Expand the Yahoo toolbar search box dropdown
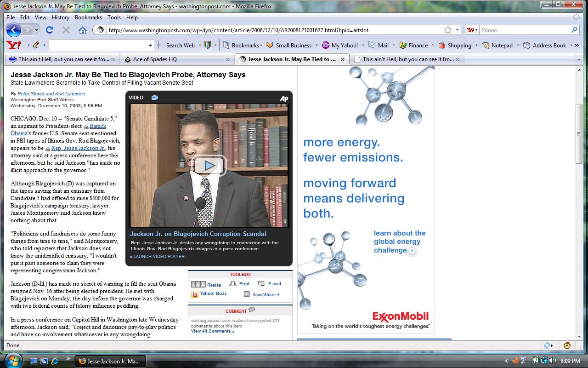 tap(150, 45)
